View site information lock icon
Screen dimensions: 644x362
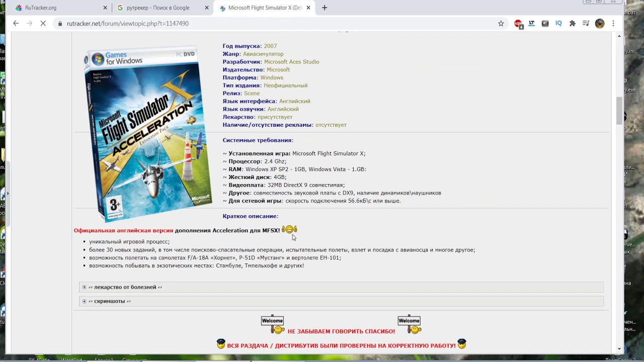click(x=60, y=24)
